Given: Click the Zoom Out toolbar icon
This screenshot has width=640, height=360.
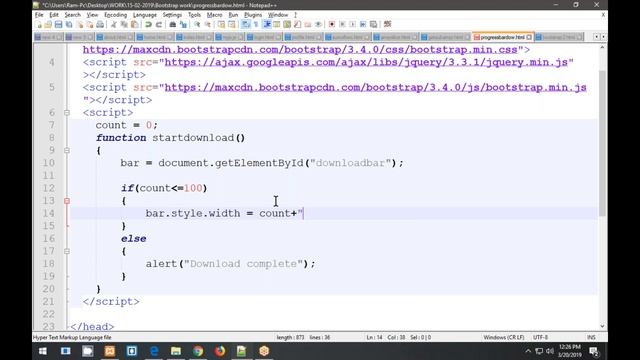Looking at the screenshot, I should point(208,24).
